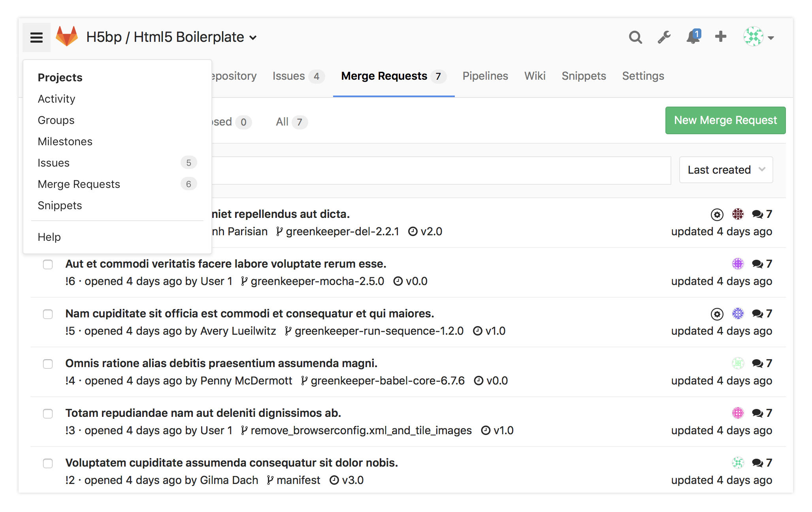Click the GitLab fox logo
The width and height of the screenshot is (812, 512).
click(66, 37)
